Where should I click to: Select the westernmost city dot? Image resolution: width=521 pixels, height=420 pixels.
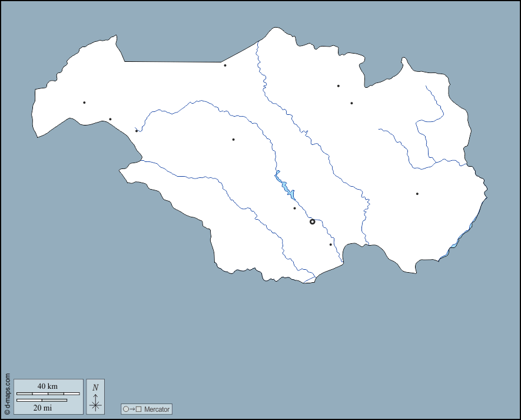pyautogui.click(x=84, y=102)
